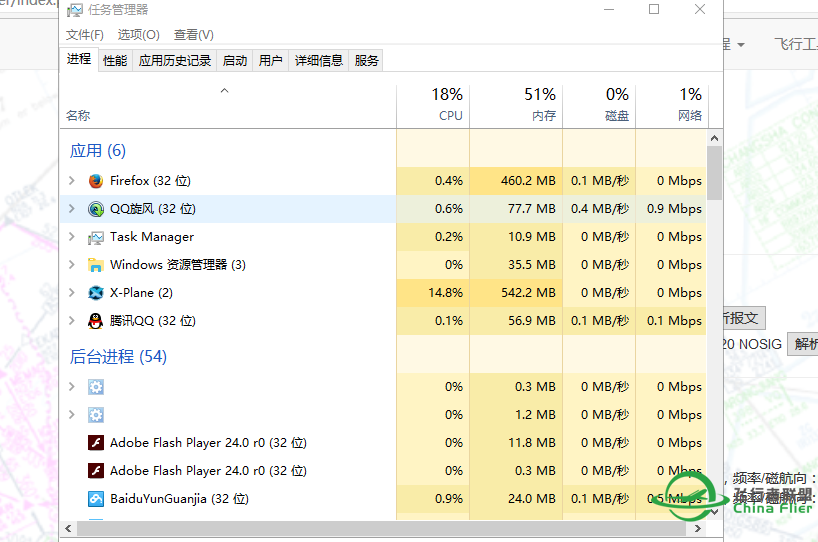Click the 腾讯QQ penguin icon
818x542 pixels.
pyautogui.click(x=96, y=321)
